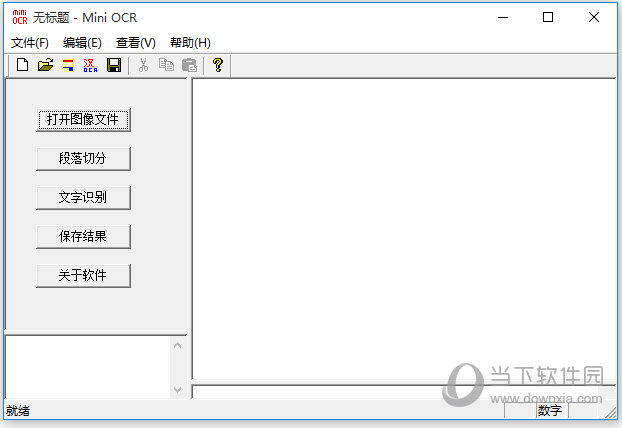Click the up arrow of preview scrollbar
This screenshot has width=622, height=428.
click(178, 345)
